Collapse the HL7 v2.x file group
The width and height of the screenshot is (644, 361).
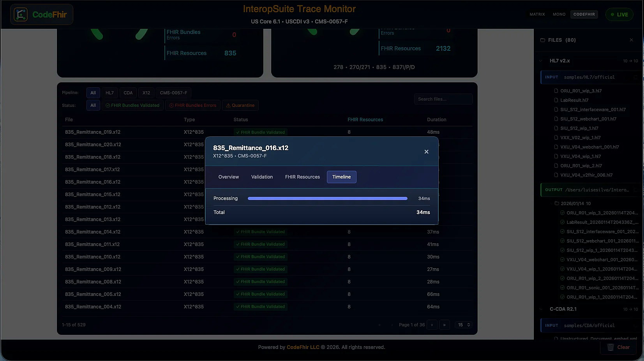pos(540,61)
